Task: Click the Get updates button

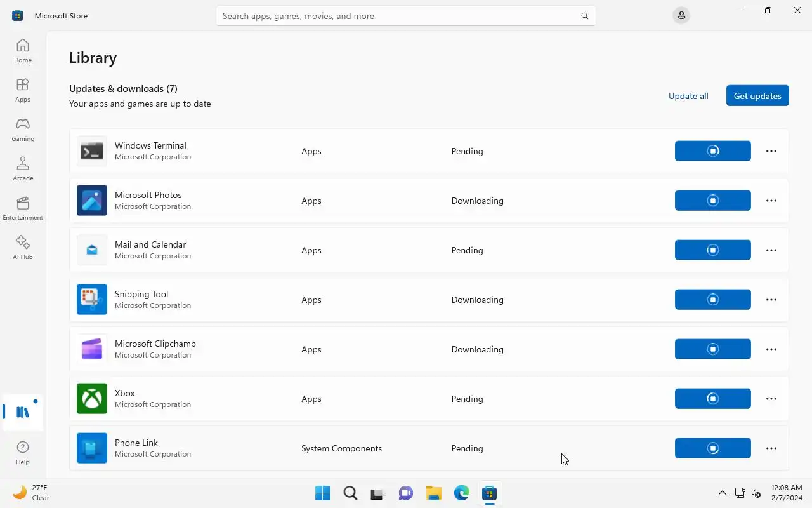Action: [x=757, y=96]
